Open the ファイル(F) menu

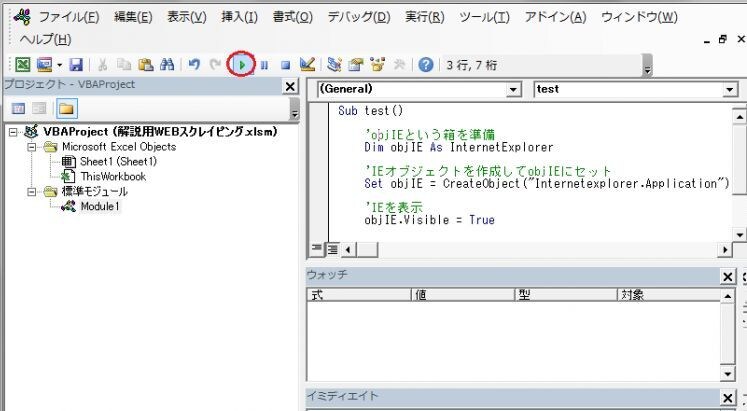click(x=69, y=17)
